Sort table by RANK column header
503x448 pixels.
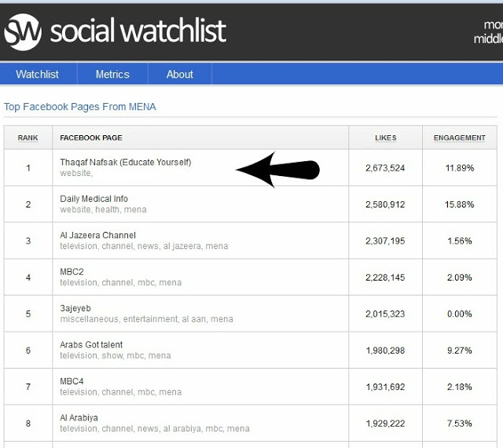28,138
